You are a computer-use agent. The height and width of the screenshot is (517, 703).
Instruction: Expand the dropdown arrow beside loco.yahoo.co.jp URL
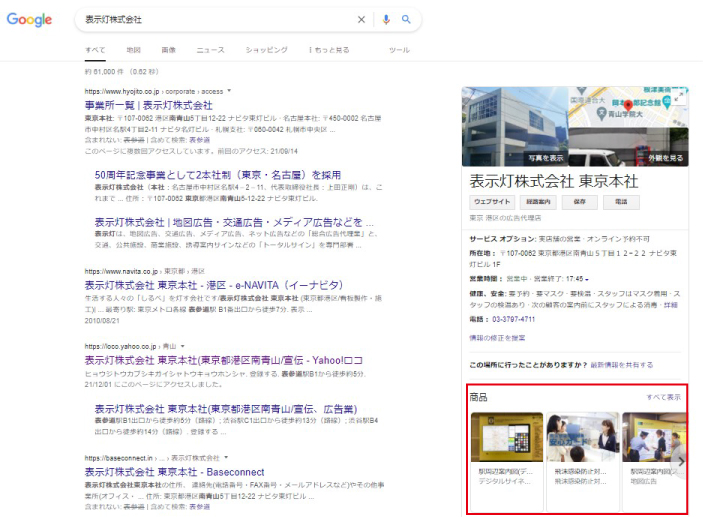click(182, 346)
